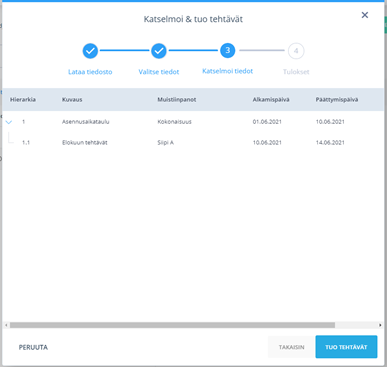
Task: Click the Valitse tiedot step checkmark circle
Action: (x=159, y=51)
